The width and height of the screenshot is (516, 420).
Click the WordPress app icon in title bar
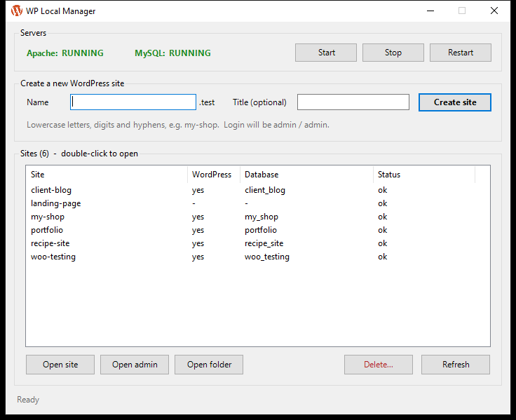16,11
